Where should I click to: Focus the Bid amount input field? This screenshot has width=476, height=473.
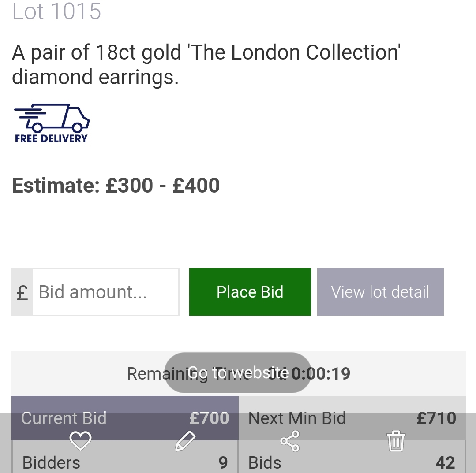coord(106,292)
